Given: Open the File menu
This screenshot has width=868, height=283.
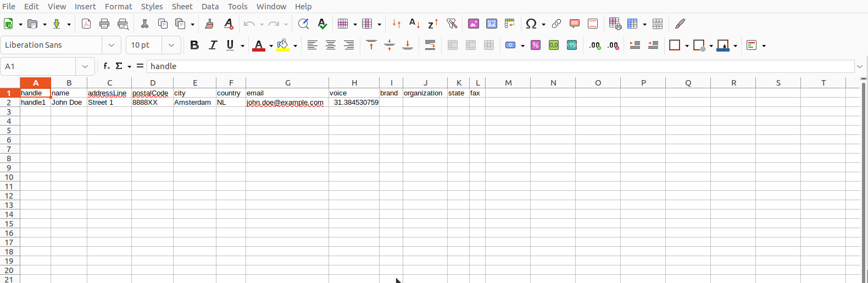Looking at the screenshot, I should click(9, 6).
